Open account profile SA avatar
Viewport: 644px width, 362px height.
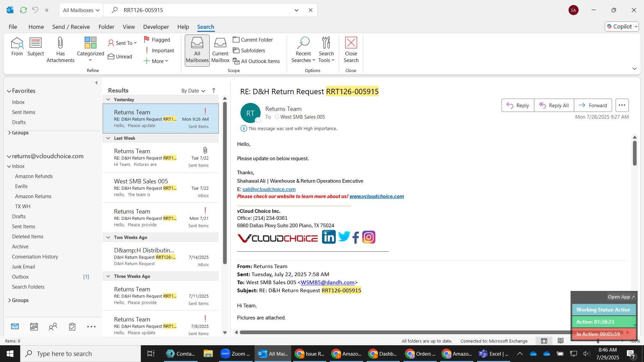(x=574, y=10)
